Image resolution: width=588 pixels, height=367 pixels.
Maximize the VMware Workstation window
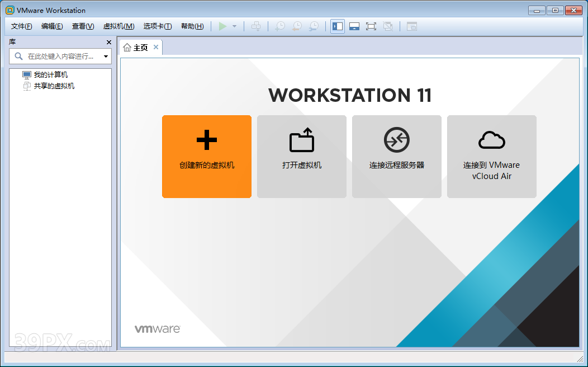pos(555,11)
